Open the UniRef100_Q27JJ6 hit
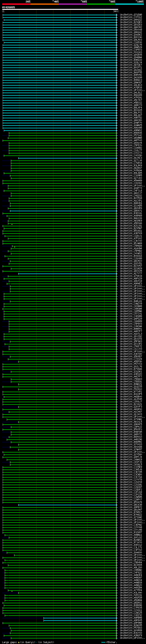146x644 pixels. [131, 161]
